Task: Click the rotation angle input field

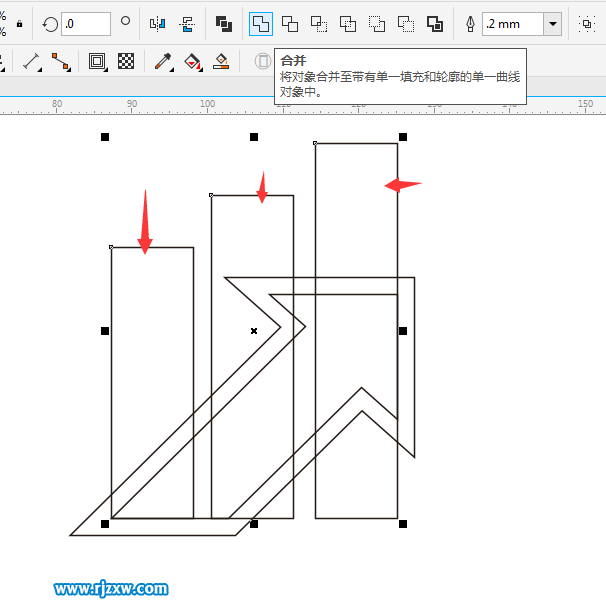Action: click(x=86, y=23)
